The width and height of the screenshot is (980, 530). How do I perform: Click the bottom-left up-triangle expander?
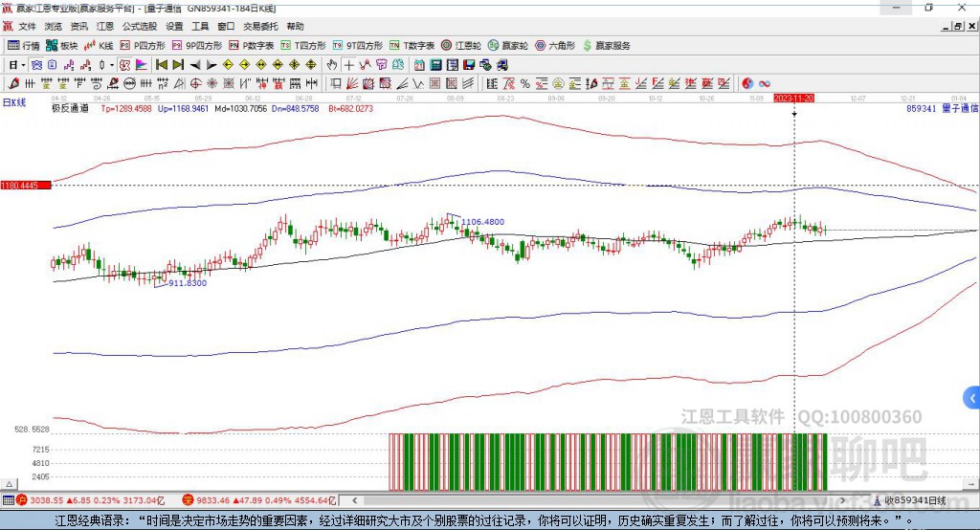pos(10,484)
